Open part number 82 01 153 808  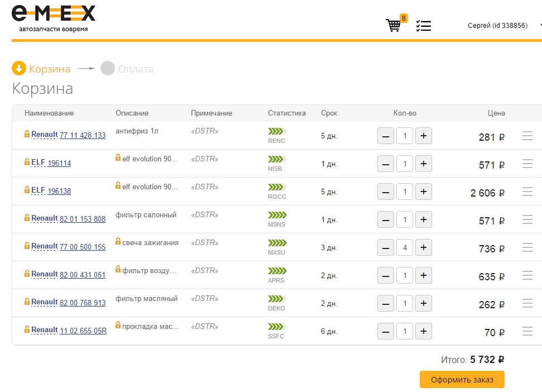pyautogui.click(x=83, y=219)
